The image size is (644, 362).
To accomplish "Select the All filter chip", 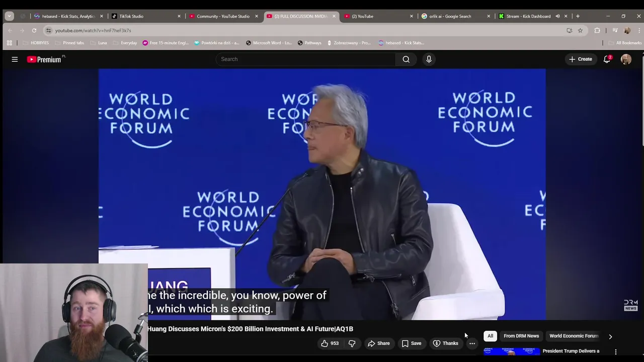I will coord(490,336).
